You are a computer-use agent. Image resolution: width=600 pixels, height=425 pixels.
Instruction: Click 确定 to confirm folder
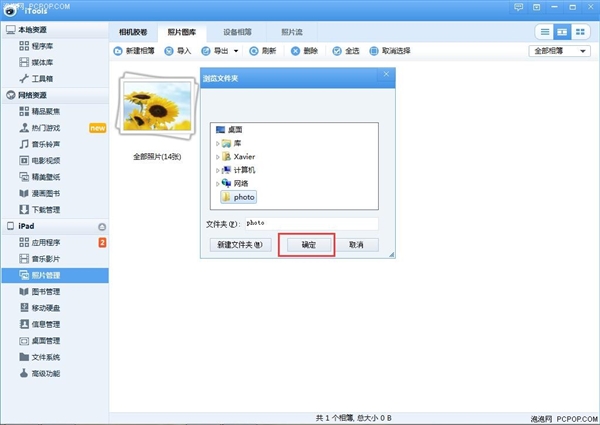pyautogui.click(x=309, y=245)
